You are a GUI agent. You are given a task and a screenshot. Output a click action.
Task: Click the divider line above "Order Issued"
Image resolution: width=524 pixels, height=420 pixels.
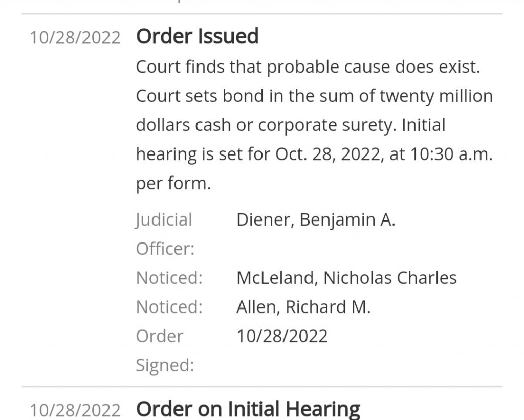262,14
